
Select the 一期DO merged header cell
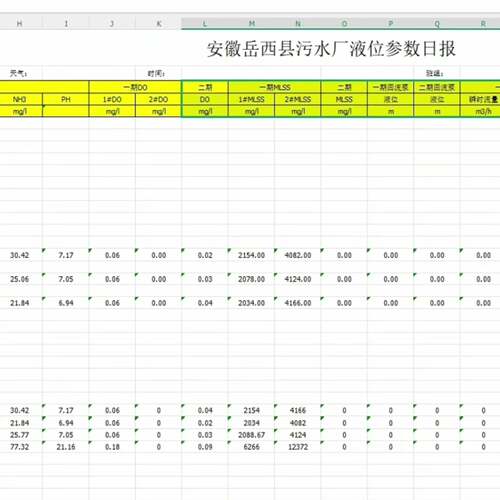pos(135,87)
